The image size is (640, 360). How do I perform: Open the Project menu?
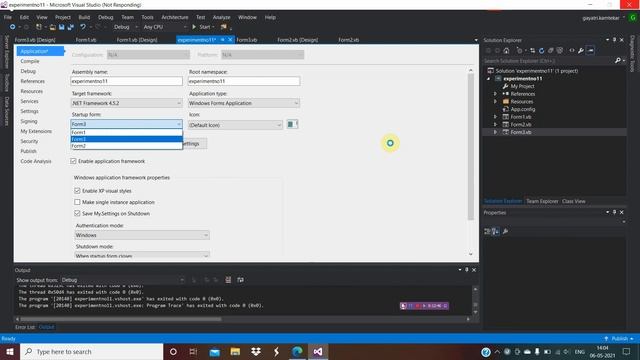[x=62, y=17]
